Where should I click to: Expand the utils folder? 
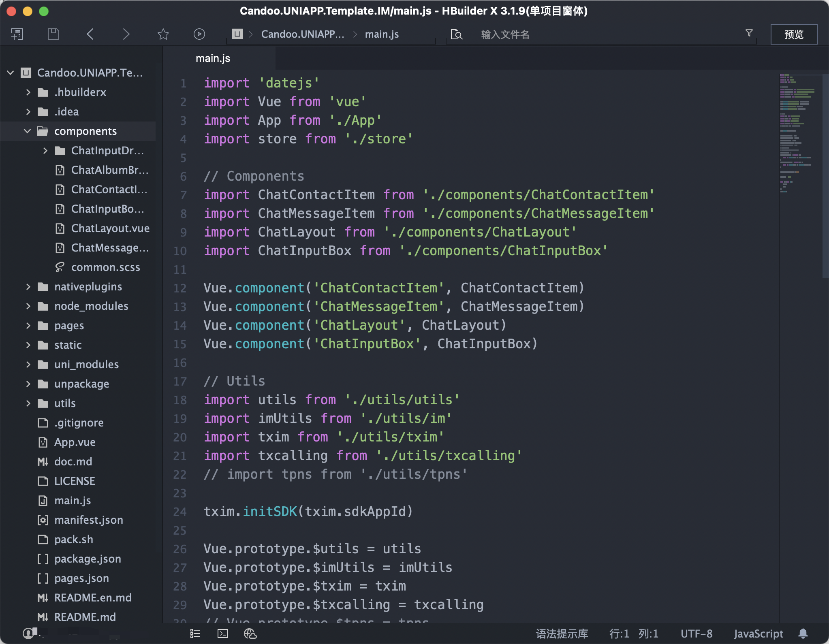click(28, 403)
